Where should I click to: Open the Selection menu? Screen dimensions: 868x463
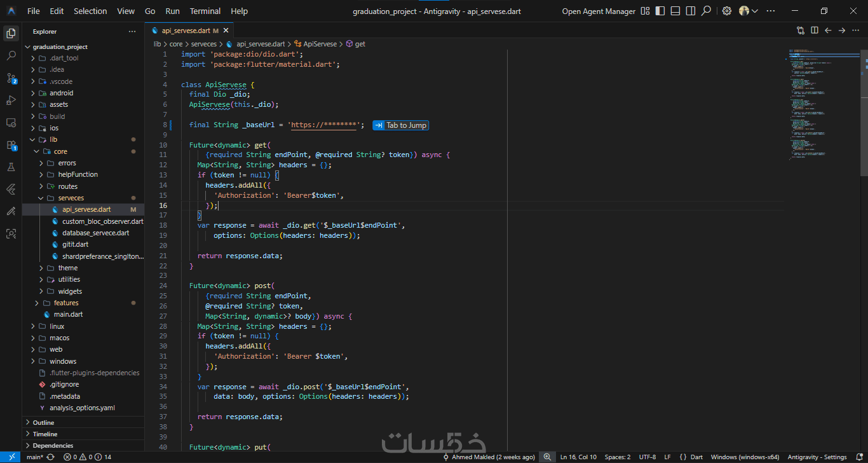click(x=90, y=11)
